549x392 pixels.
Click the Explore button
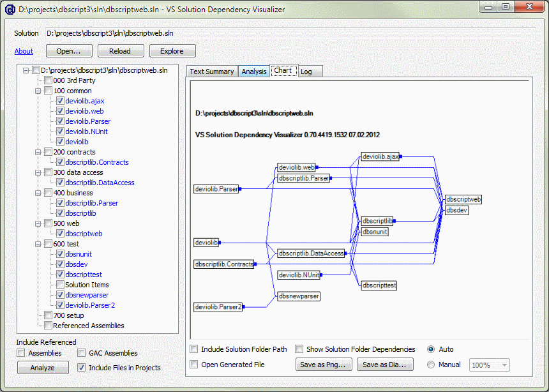(x=172, y=51)
